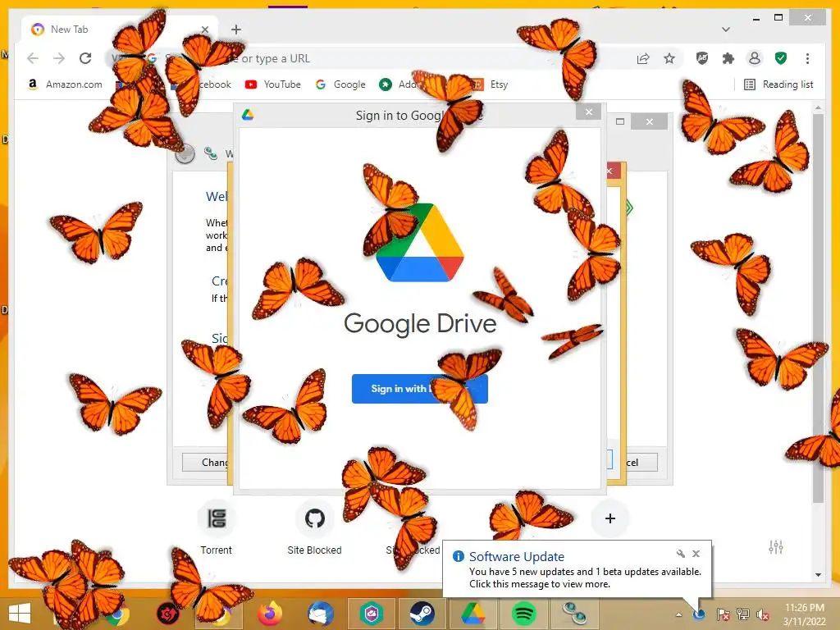Open the browser three-dot menu

[x=807, y=58]
